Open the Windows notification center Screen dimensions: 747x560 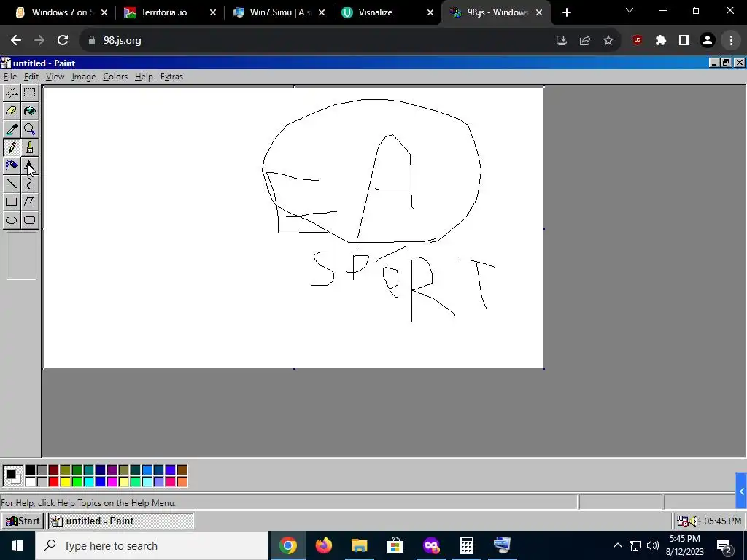pos(724,545)
